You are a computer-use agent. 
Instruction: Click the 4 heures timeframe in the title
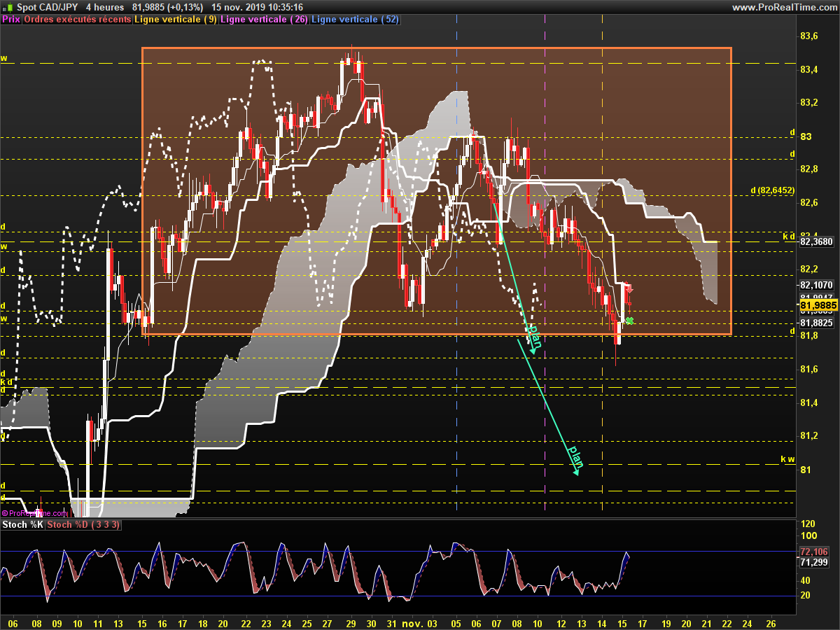(105, 7)
